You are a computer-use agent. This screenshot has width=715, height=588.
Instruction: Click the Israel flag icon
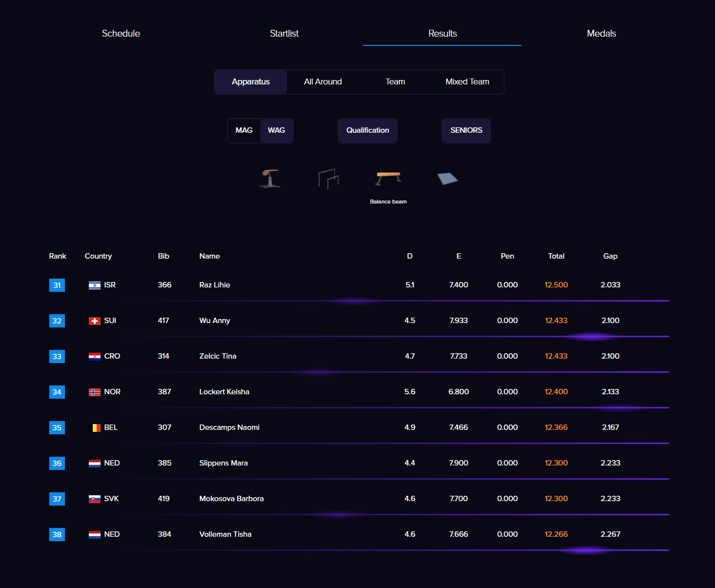95,285
